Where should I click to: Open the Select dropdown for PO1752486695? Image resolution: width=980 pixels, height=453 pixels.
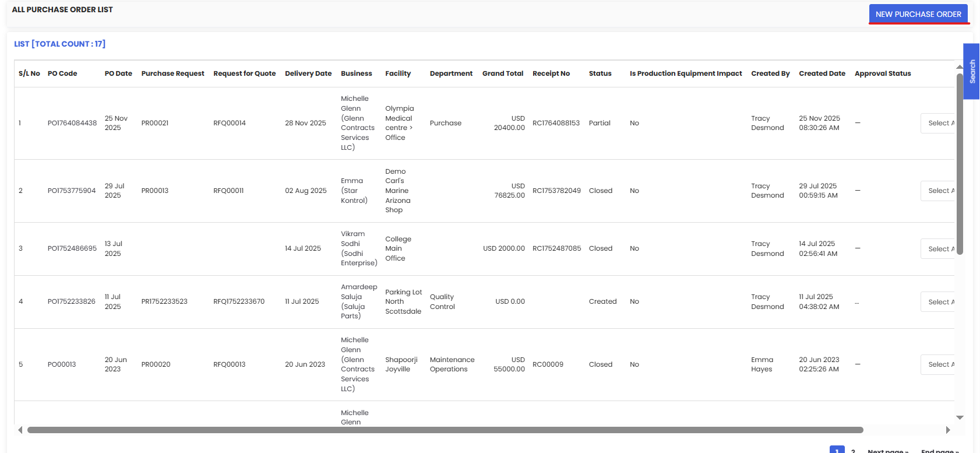937,249
